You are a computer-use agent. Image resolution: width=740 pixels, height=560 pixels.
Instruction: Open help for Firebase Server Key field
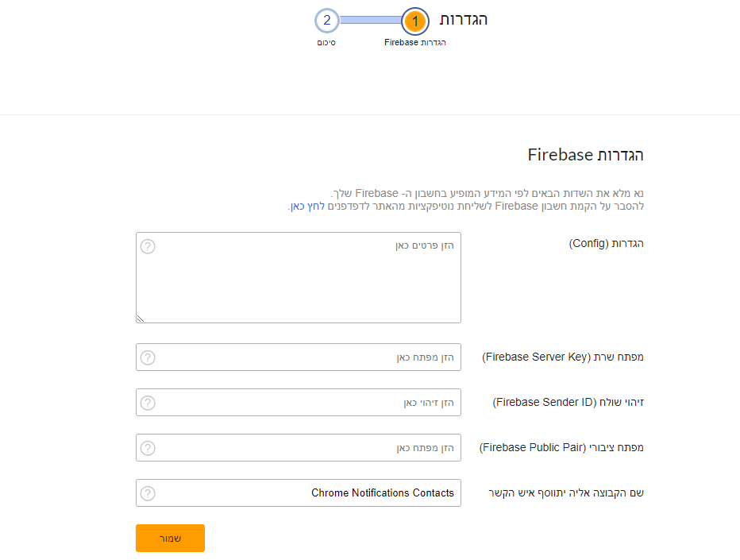point(148,357)
